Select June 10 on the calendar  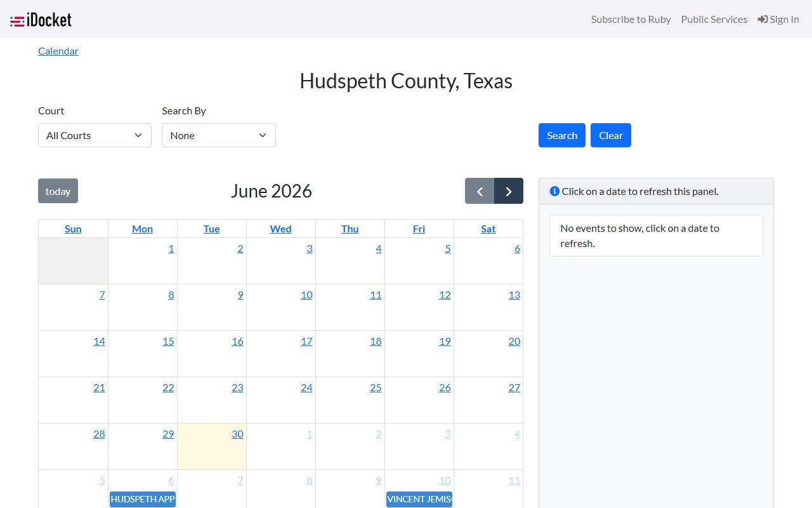click(306, 295)
